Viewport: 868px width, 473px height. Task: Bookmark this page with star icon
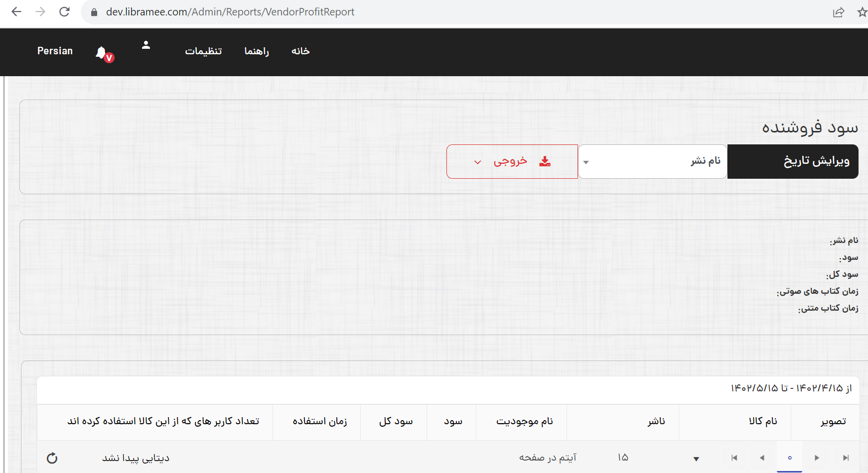coord(862,12)
